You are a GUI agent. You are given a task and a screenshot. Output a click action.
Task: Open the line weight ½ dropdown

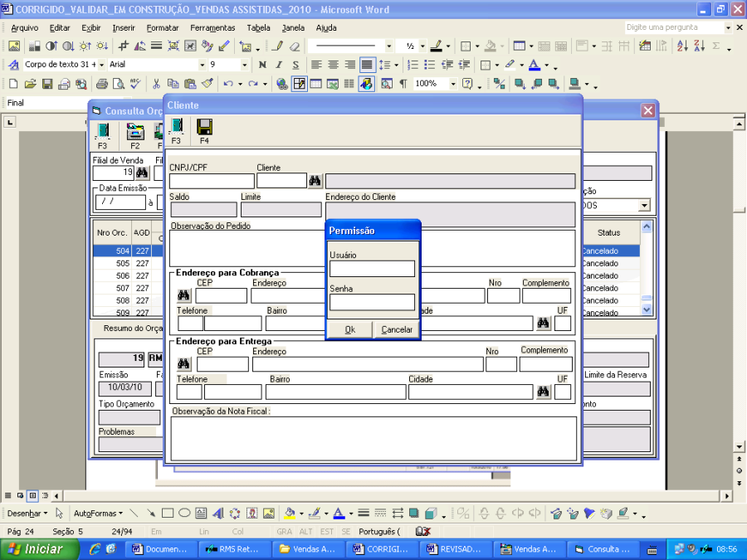422,46
